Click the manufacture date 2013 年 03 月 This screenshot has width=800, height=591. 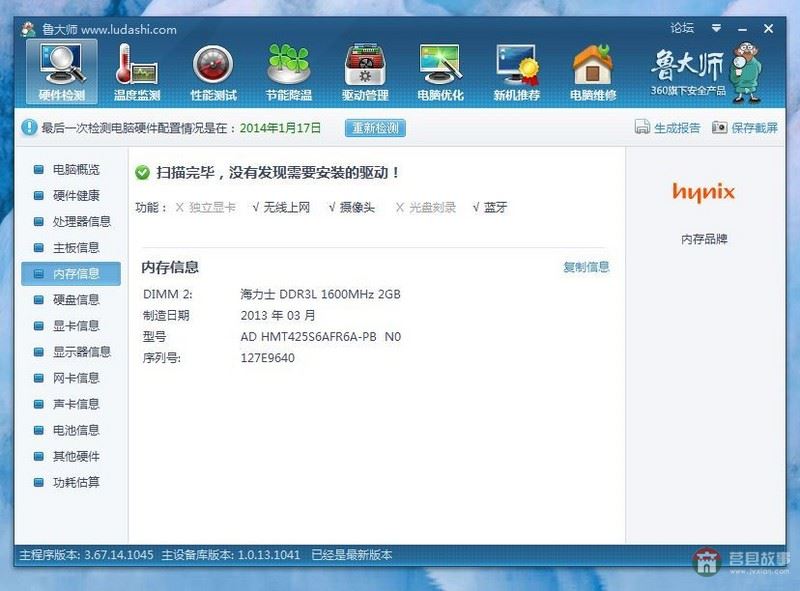tap(278, 315)
